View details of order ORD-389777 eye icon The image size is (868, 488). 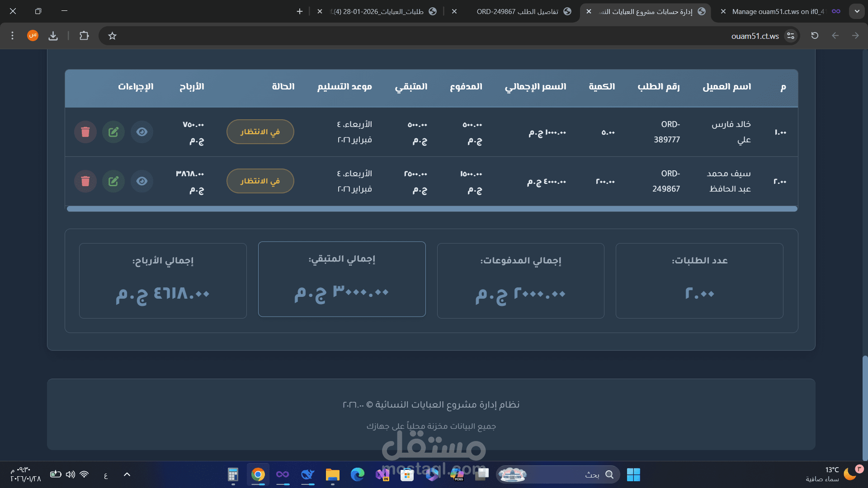(142, 132)
